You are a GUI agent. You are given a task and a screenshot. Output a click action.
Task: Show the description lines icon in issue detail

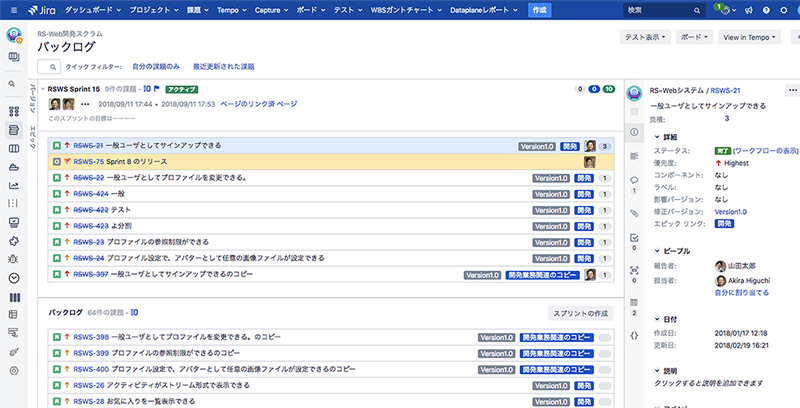pos(634,156)
